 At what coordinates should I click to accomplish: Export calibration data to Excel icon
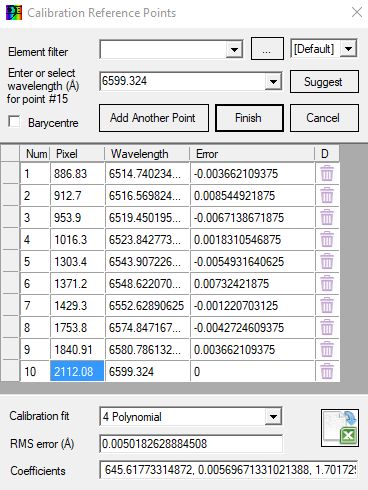(340, 428)
